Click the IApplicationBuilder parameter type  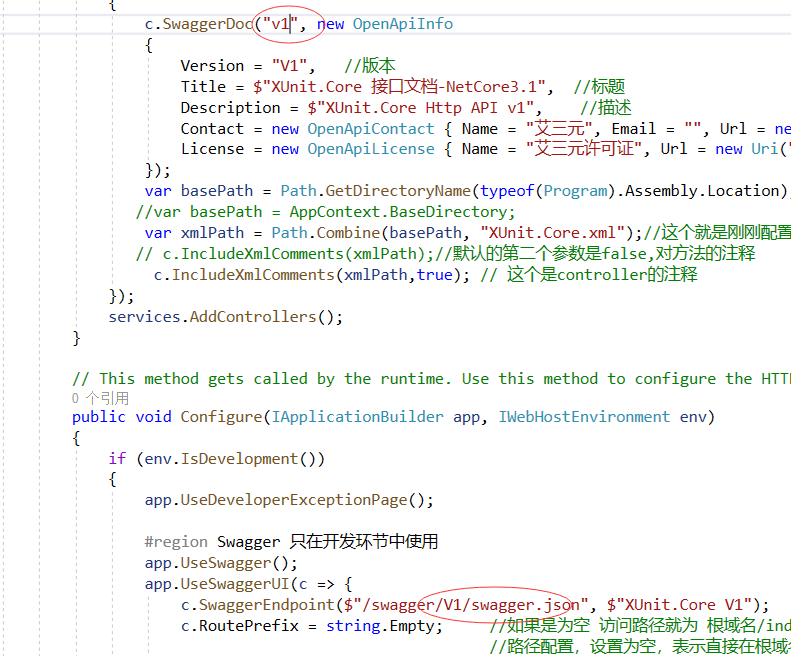point(357,417)
